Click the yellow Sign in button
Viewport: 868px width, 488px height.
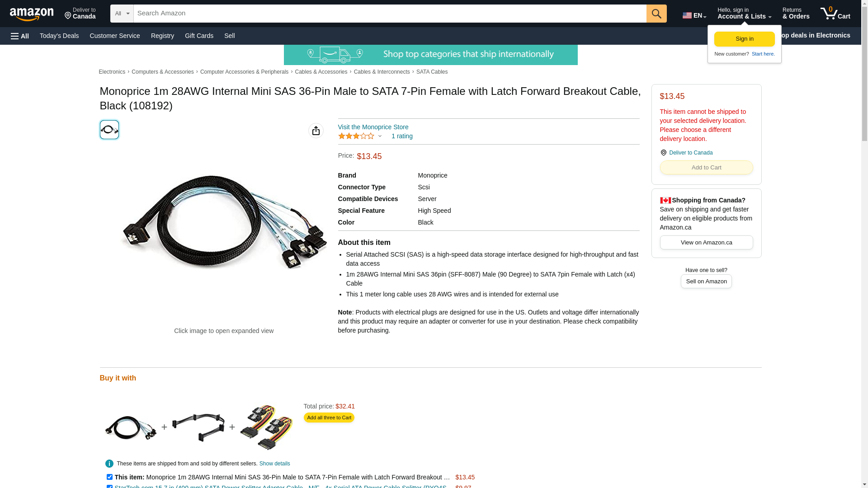[745, 39]
